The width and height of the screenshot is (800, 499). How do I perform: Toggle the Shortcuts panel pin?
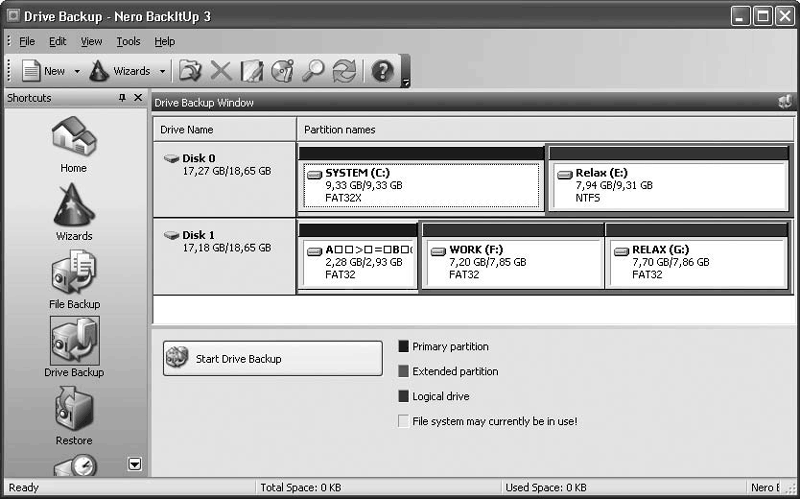122,98
